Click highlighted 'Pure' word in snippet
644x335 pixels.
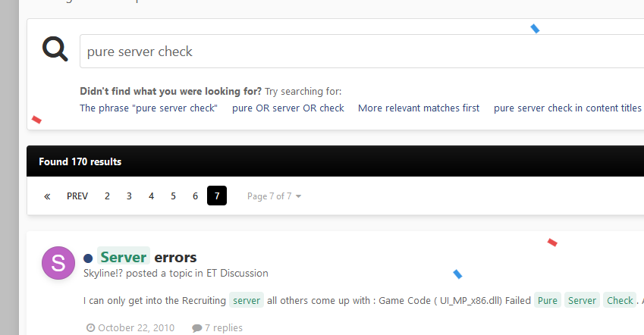[x=548, y=300]
